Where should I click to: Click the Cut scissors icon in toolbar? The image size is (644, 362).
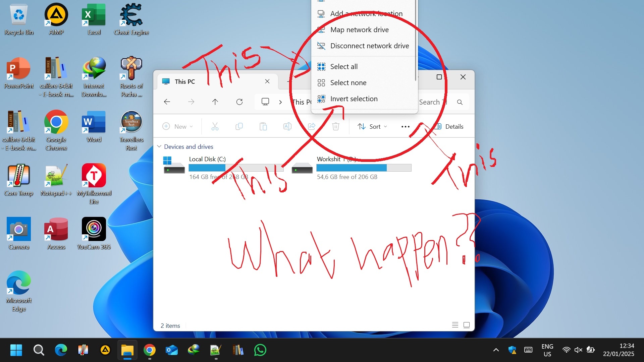pyautogui.click(x=215, y=126)
